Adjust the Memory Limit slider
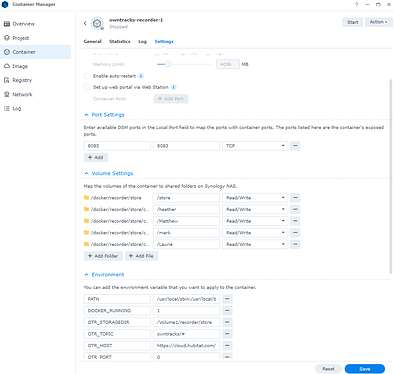The width and height of the screenshot is (394, 374). [x=168, y=64]
